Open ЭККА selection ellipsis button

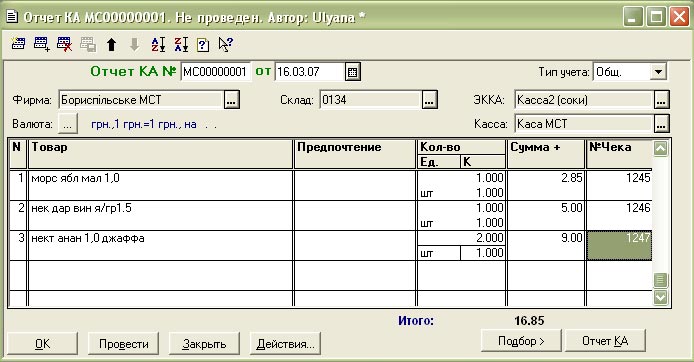(x=661, y=100)
